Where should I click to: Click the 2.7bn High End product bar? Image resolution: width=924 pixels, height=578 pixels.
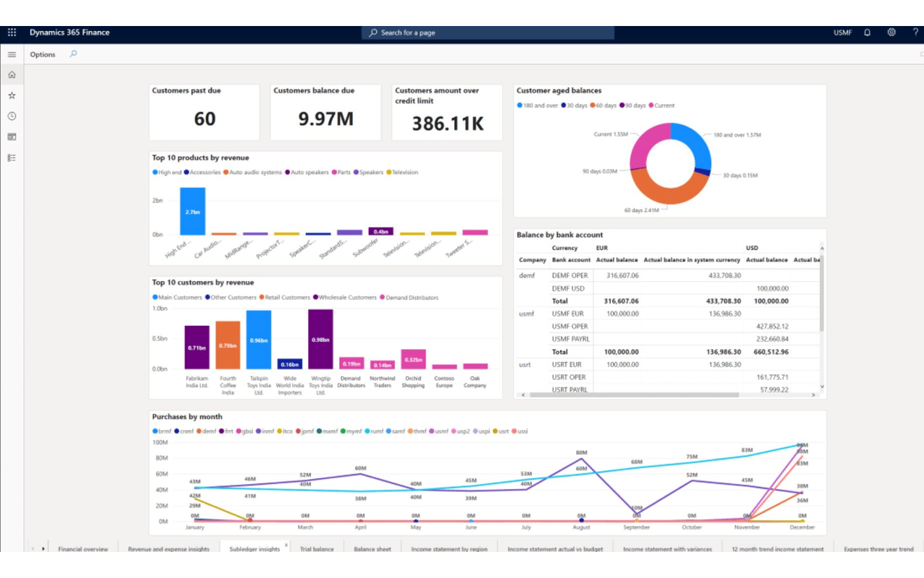(x=193, y=211)
